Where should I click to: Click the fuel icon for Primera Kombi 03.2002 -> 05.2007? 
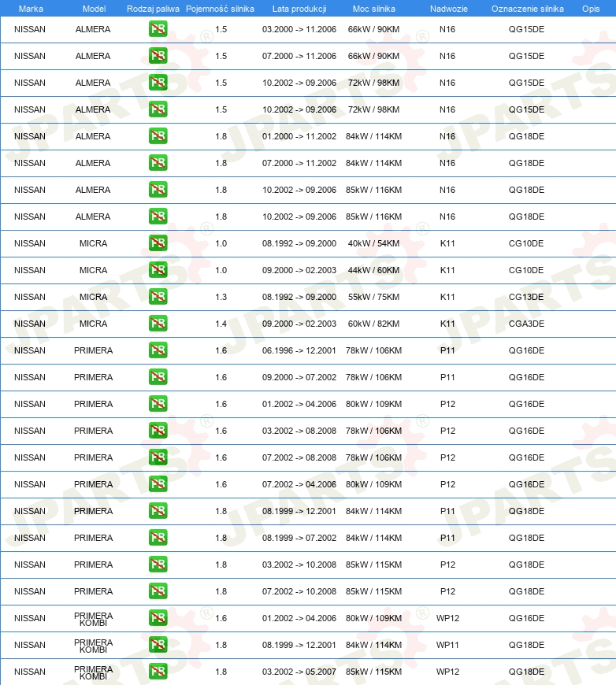click(158, 672)
